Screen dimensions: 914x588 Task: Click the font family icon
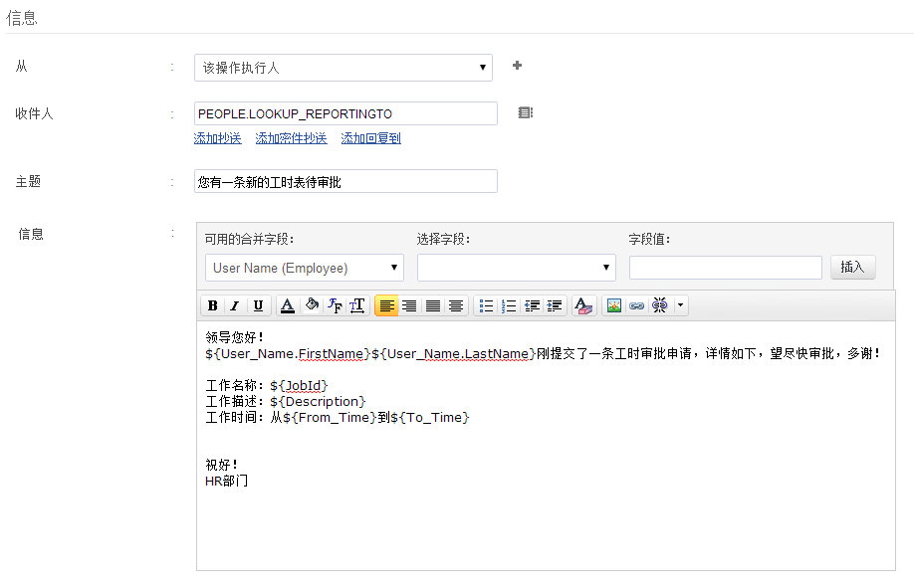tap(335, 306)
